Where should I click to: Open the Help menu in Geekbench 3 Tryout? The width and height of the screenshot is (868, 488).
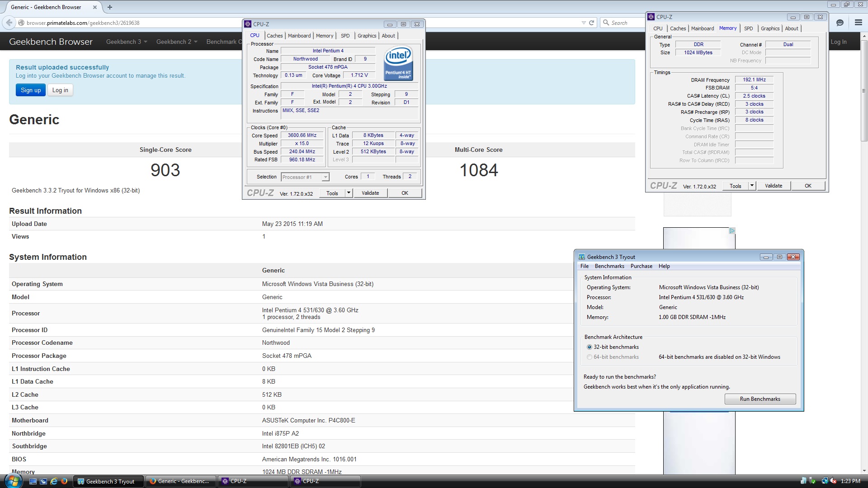click(x=664, y=266)
